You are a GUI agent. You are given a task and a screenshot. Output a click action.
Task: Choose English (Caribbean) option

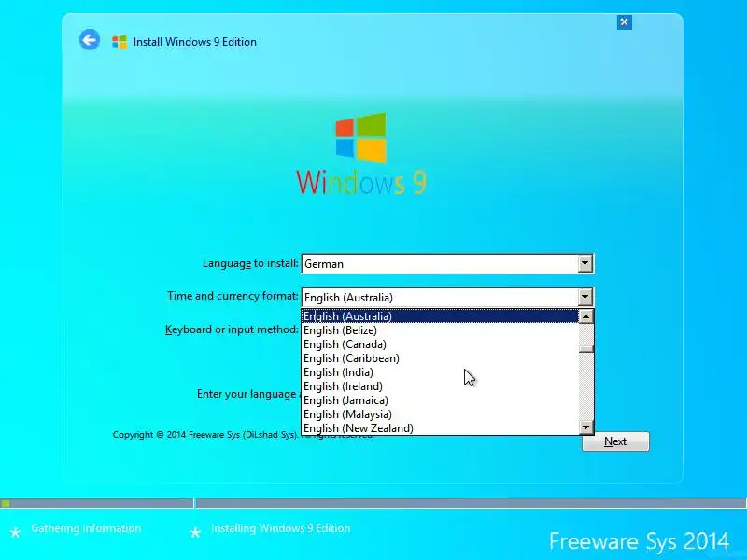(440, 358)
